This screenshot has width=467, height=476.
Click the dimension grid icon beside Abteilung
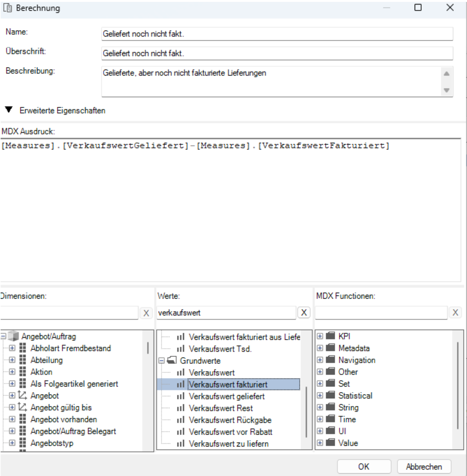23,360
